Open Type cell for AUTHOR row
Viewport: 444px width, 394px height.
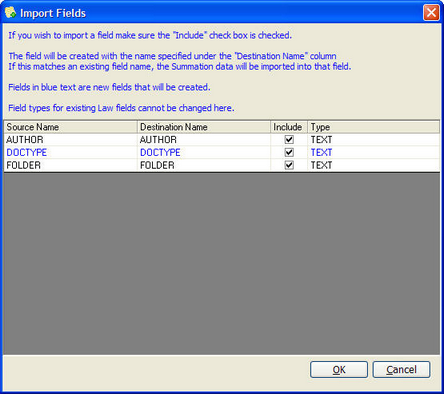(373, 140)
